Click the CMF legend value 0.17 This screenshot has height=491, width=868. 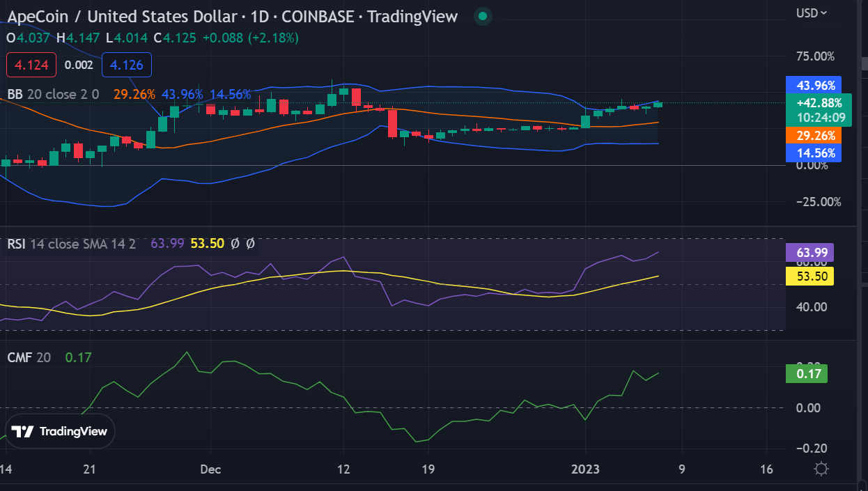click(x=78, y=357)
